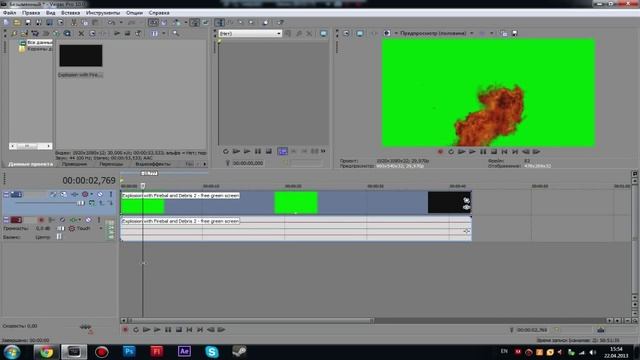Viewport: 640px width, 360px height.
Task: Undo the last action
Action: [111, 22]
